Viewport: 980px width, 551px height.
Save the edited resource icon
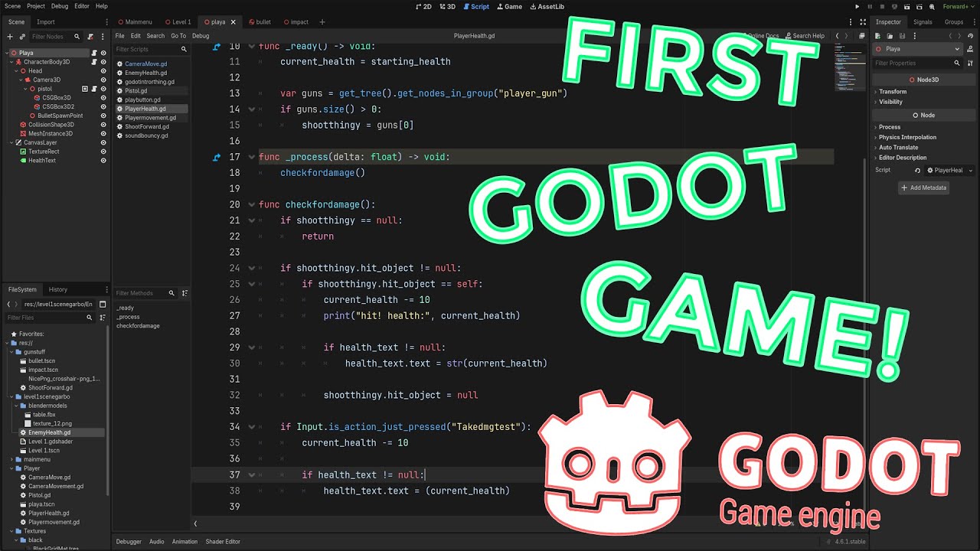coord(903,36)
